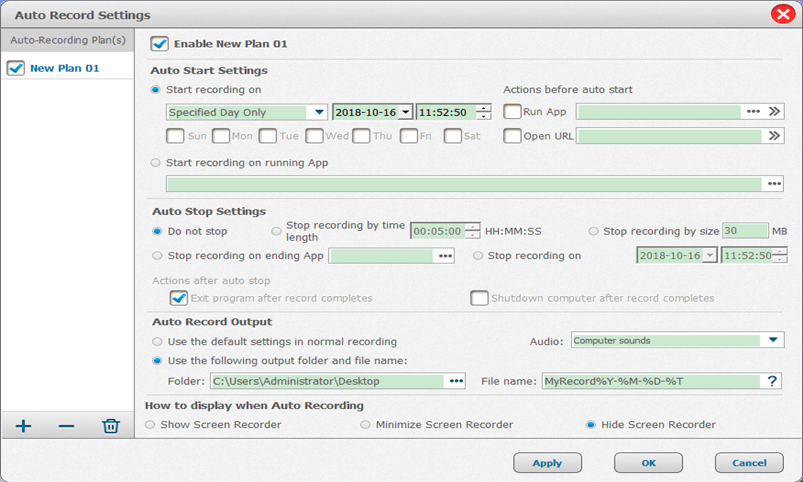
Task: Choose Minimize Screen Recorder option
Action: [x=366, y=425]
